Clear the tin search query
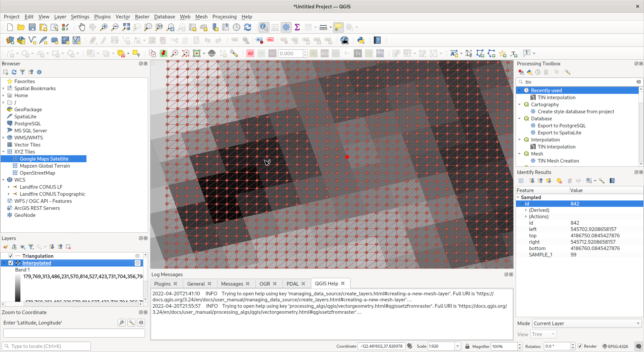Image resolution: width=644 pixels, height=352 pixels. tap(638, 82)
